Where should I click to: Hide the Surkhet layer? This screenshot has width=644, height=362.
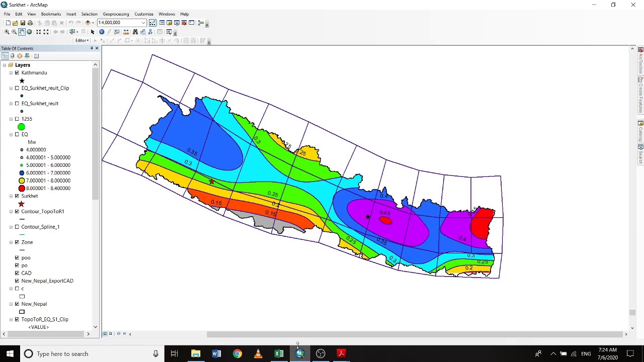(x=17, y=196)
